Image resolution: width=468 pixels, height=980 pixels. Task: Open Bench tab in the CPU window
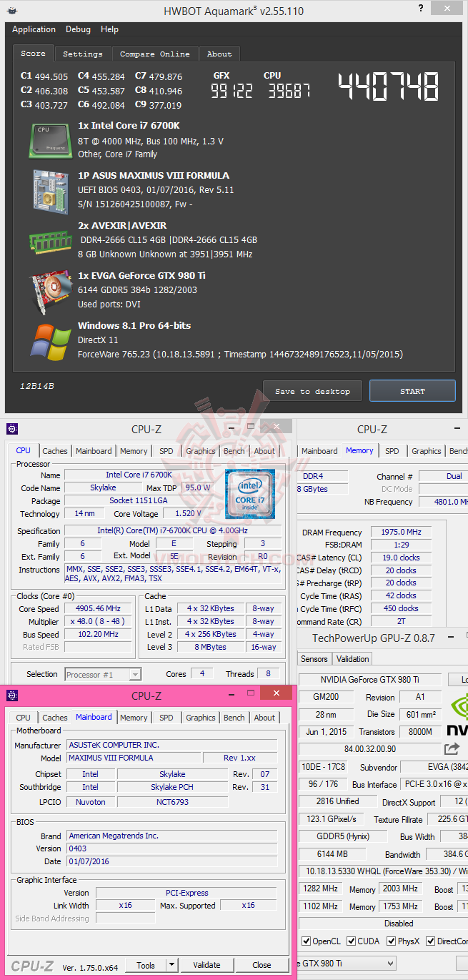234,451
